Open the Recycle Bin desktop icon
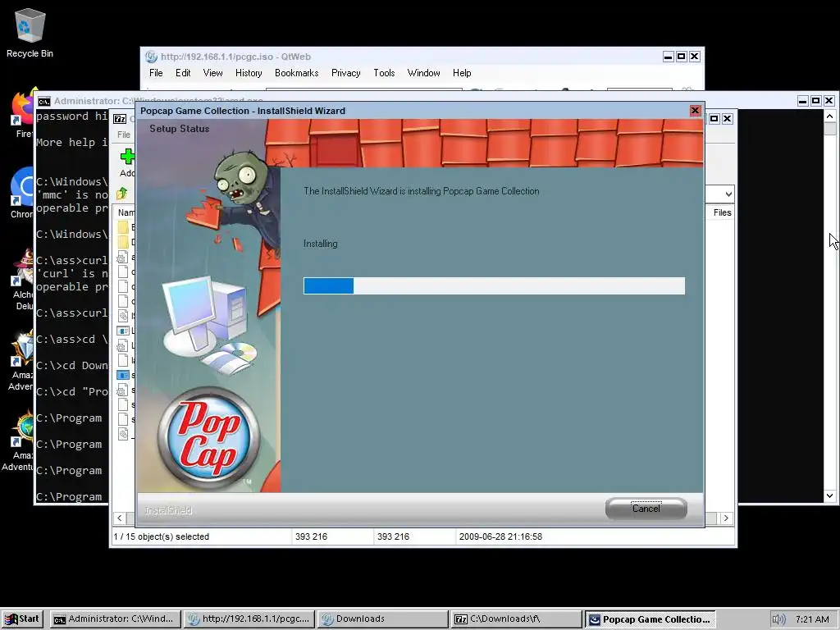840x630 pixels. pyautogui.click(x=30, y=33)
